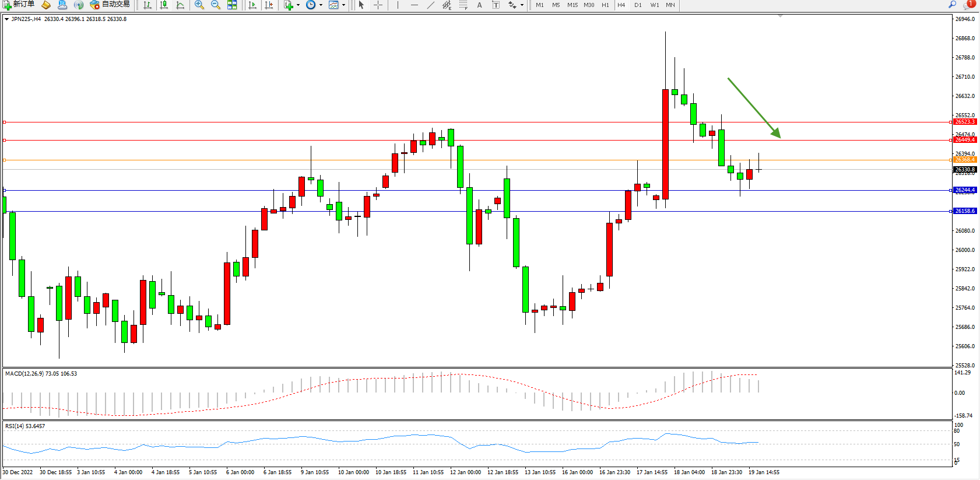The width and height of the screenshot is (980, 480).
Task: Switch chart to line chart style
Action: (x=180, y=5)
